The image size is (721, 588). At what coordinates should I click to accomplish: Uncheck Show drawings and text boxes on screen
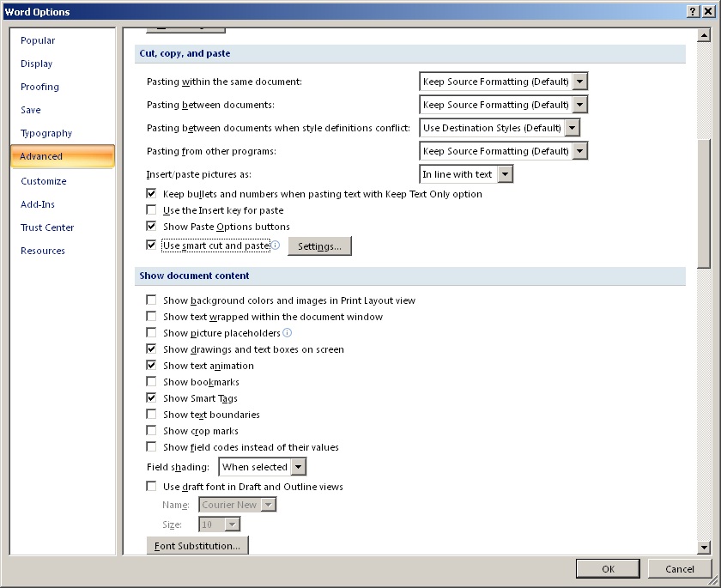(x=151, y=349)
